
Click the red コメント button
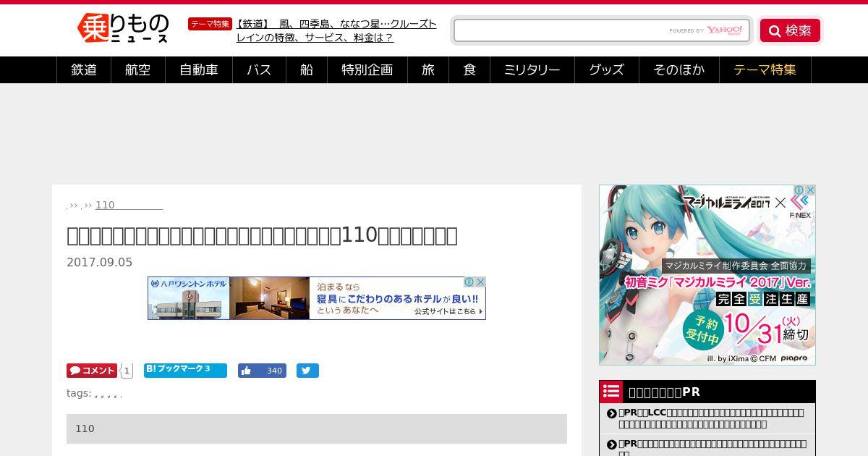(92, 371)
